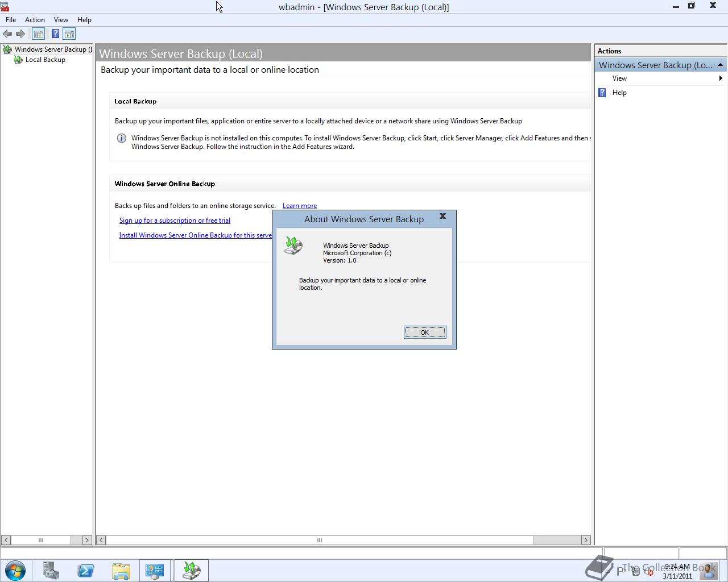The image size is (728, 582).
Task: Open the Help menu in menu bar
Action: [x=84, y=20]
